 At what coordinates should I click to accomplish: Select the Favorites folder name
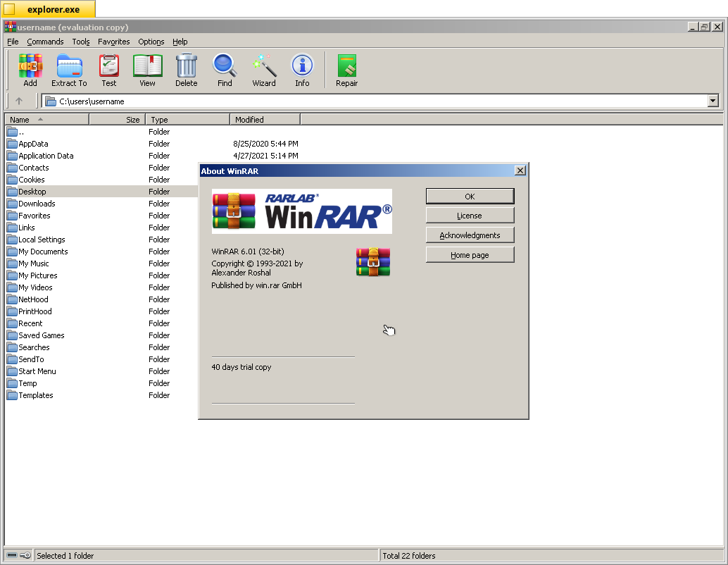34,216
